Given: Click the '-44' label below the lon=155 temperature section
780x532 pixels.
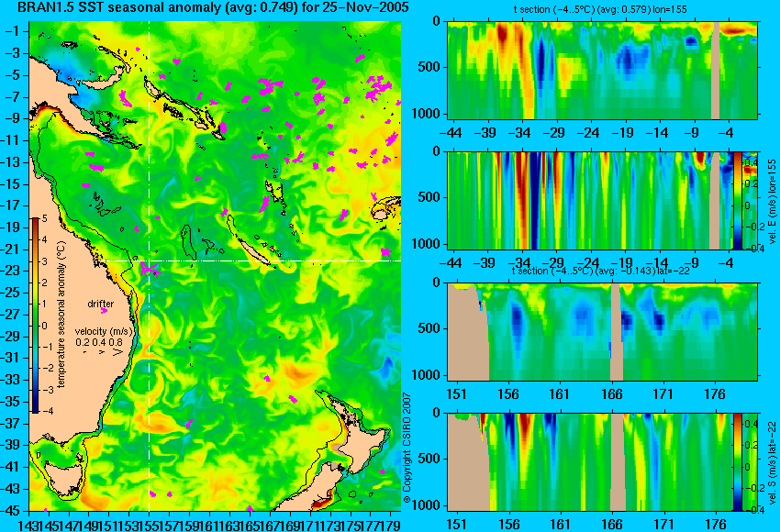Looking at the screenshot, I should [451, 133].
